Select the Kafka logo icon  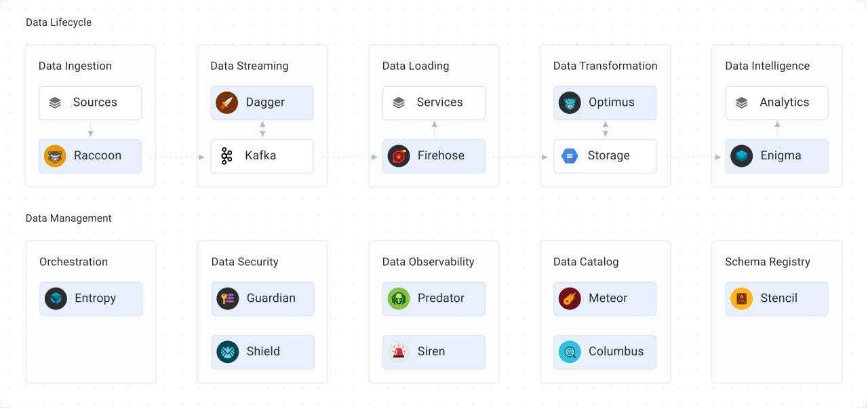point(226,156)
